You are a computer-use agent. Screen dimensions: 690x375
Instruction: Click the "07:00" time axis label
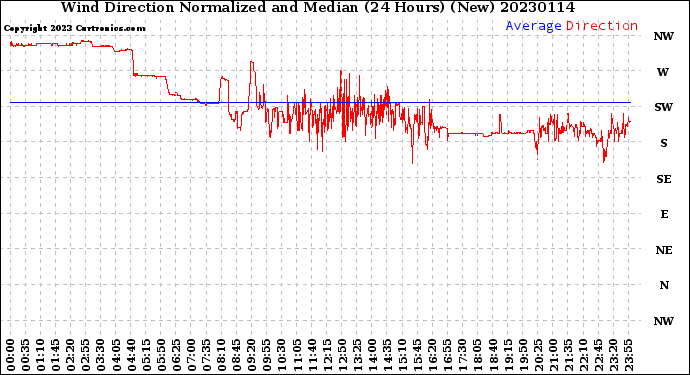click(x=191, y=355)
